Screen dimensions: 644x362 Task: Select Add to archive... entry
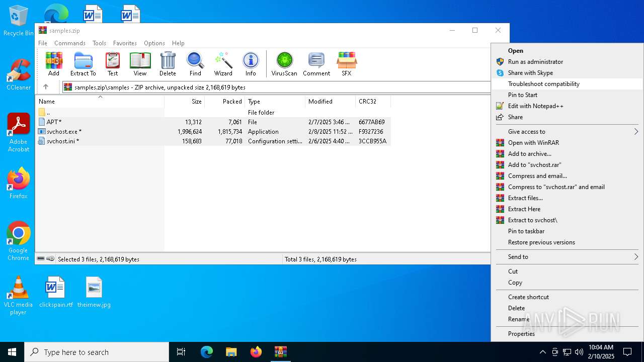(567, 154)
